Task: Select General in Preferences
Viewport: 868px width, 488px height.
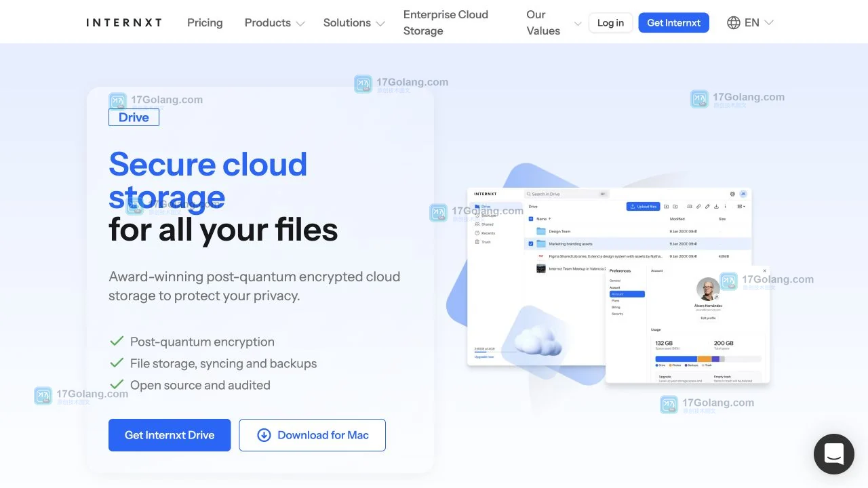Action: click(x=615, y=280)
